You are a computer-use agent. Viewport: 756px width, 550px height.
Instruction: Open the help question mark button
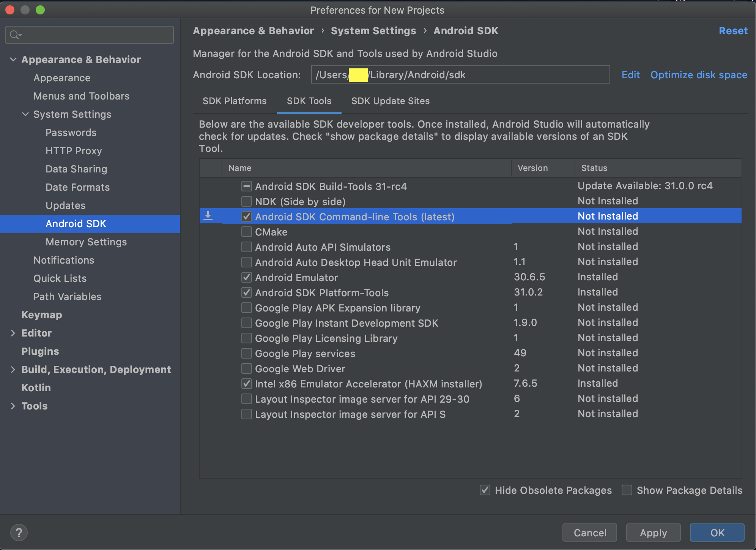click(x=19, y=533)
